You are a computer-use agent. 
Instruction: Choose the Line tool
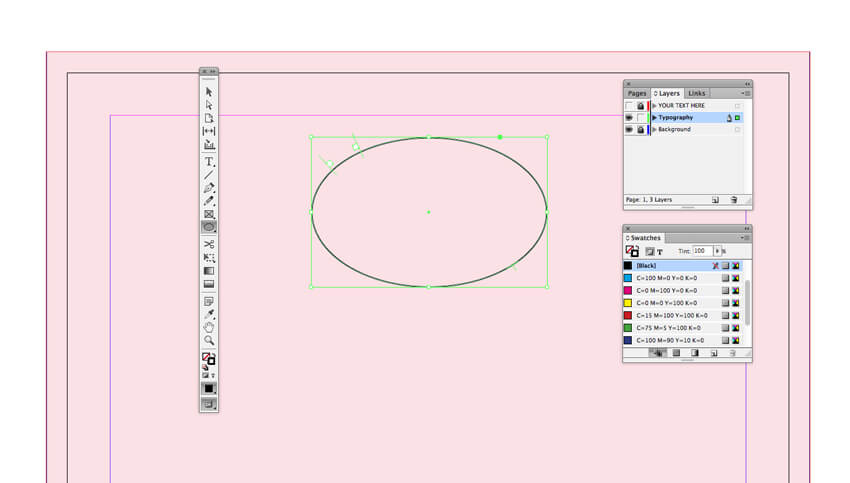(209, 175)
